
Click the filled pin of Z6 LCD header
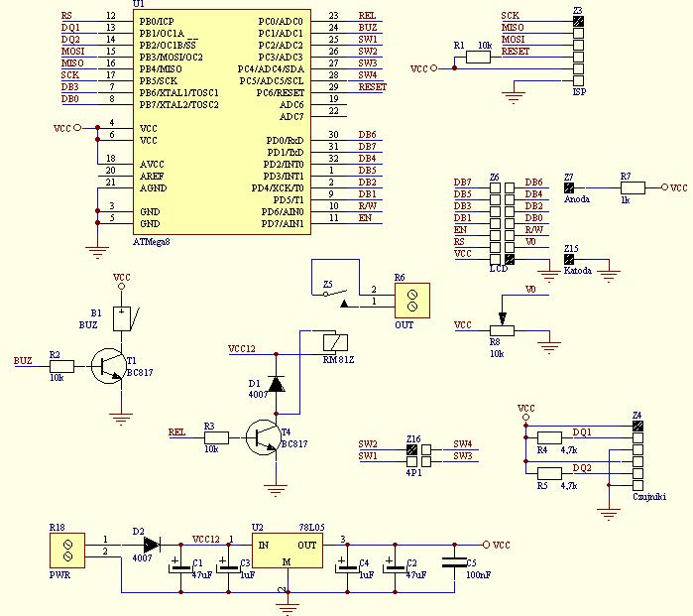click(510, 259)
